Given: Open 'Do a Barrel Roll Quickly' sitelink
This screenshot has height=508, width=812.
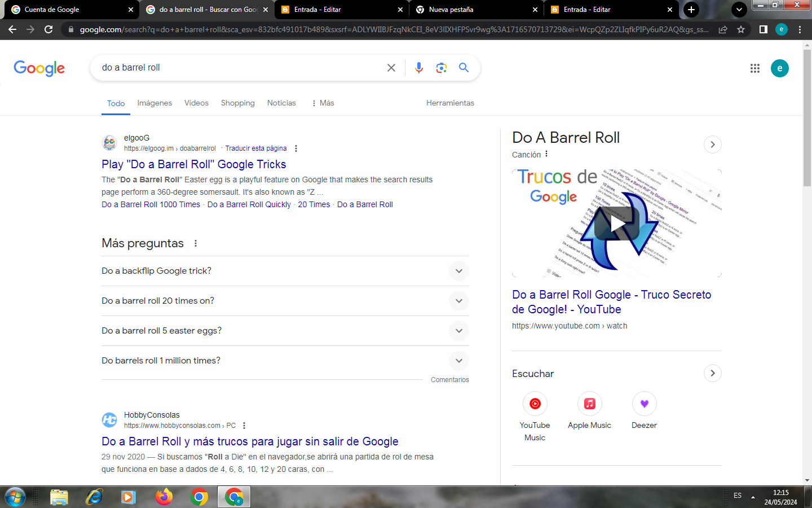Looking at the screenshot, I should coord(249,204).
